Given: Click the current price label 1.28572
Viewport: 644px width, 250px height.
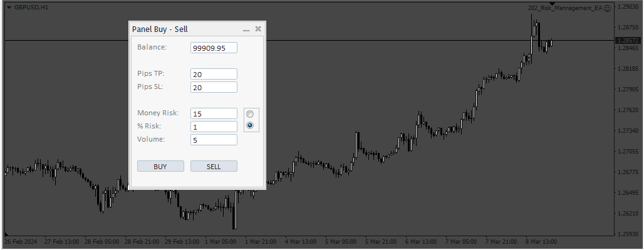Looking at the screenshot, I should [628, 41].
